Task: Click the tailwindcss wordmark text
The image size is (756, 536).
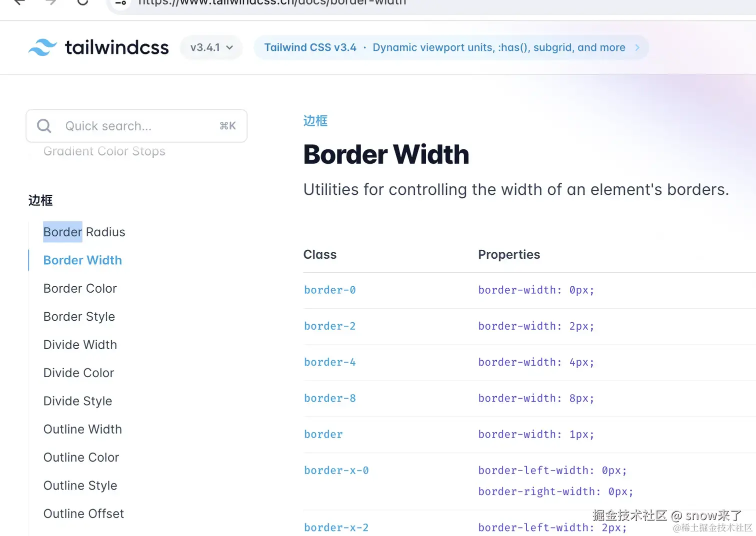Action: click(x=116, y=47)
